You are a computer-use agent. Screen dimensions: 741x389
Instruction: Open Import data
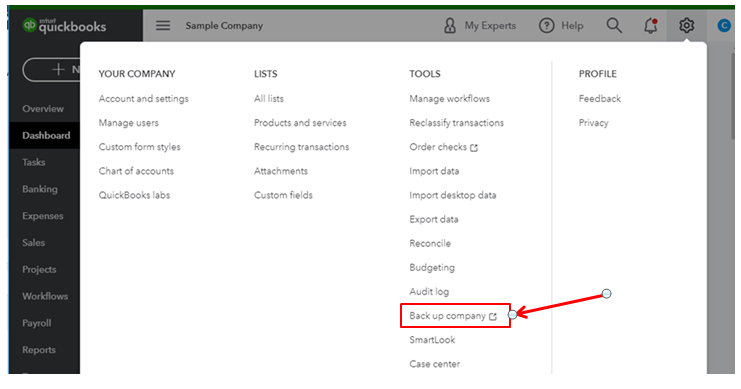pyautogui.click(x=434, y=171)
